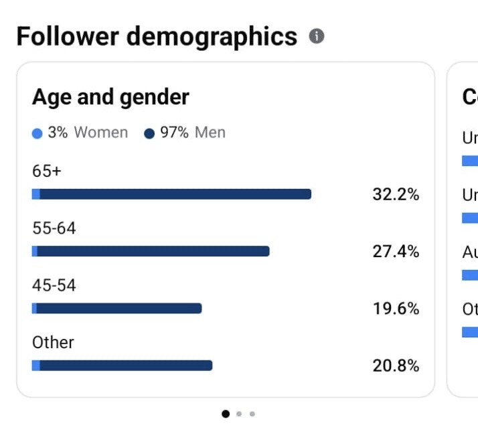
Task: Go to the third carousel page dot
Action: (x=252, y=414)
